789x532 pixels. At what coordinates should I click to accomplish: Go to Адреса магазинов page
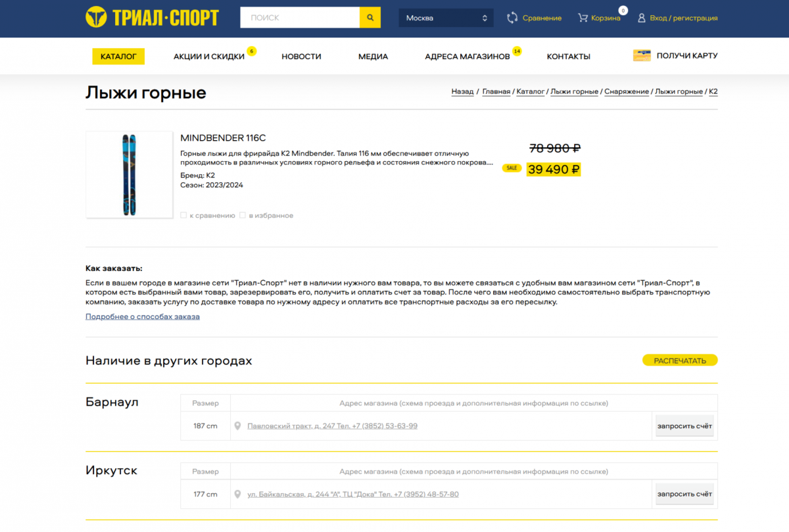[x=467, y=57]
